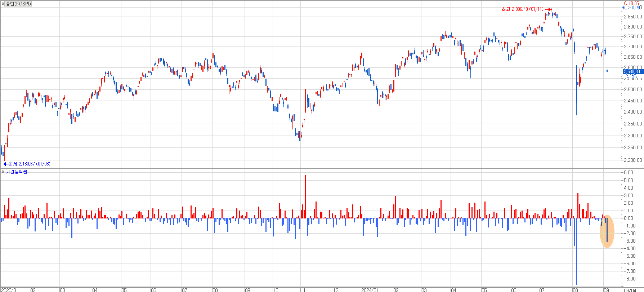Screen dimensions: 644x292
Task: Click the orange highlighted oval on the indicator
Action: pyautogui.click(x=607, y=231)
